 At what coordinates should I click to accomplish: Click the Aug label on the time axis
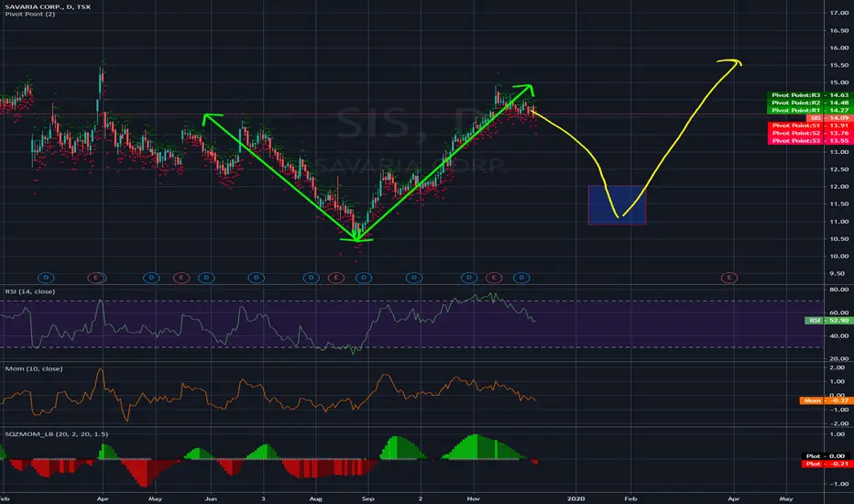click(316, 499)
